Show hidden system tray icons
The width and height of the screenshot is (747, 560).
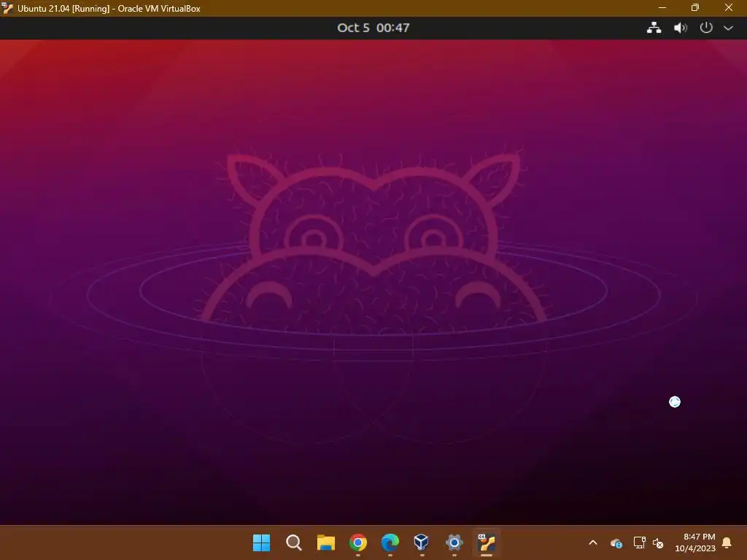pyautogui.click(x=593, y=542)
